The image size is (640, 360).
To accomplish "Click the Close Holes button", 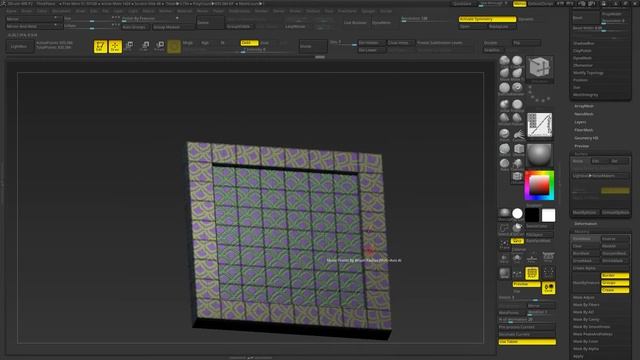I will click(x=400, y=42).
